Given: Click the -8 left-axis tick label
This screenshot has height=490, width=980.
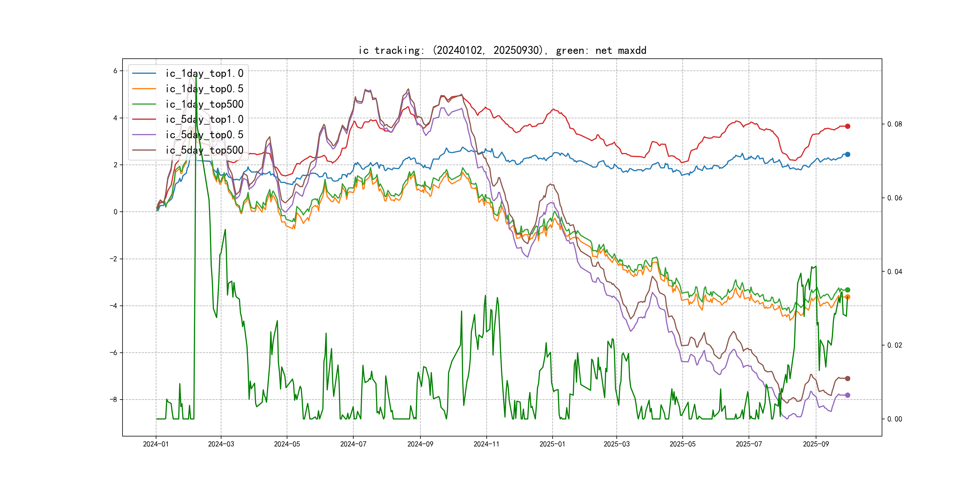Looking at the screenshot, I should pyautogui.click(x=113, y=400).
